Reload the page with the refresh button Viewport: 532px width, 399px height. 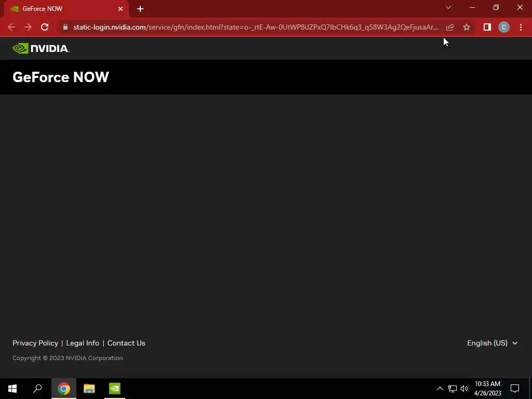45,27
